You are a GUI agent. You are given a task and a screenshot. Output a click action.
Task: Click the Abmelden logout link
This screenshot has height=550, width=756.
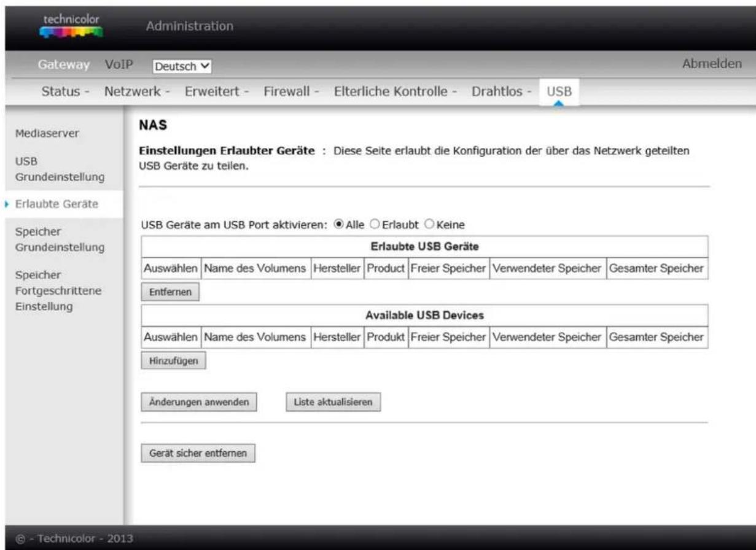(711, 64)
